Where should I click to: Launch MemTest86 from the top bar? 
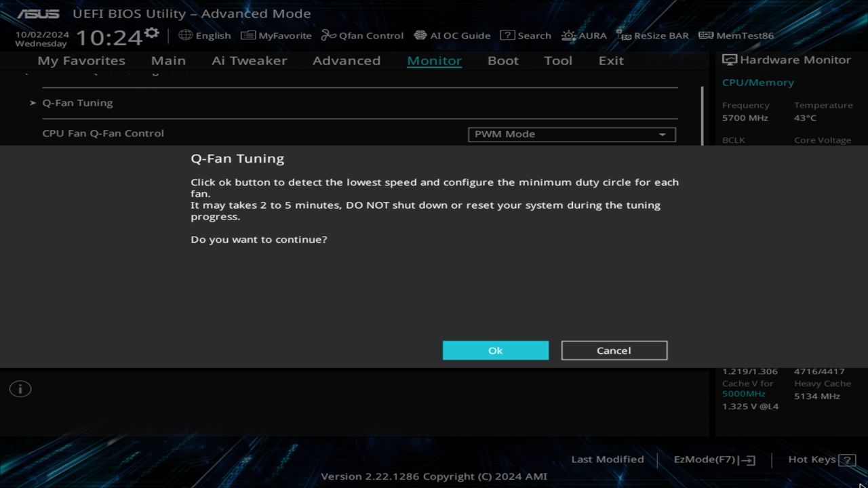736,35
